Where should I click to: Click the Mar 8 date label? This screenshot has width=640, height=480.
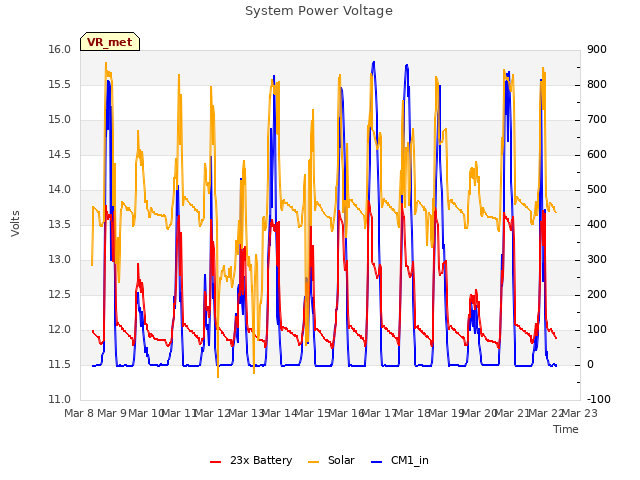(x=79, y=413)
